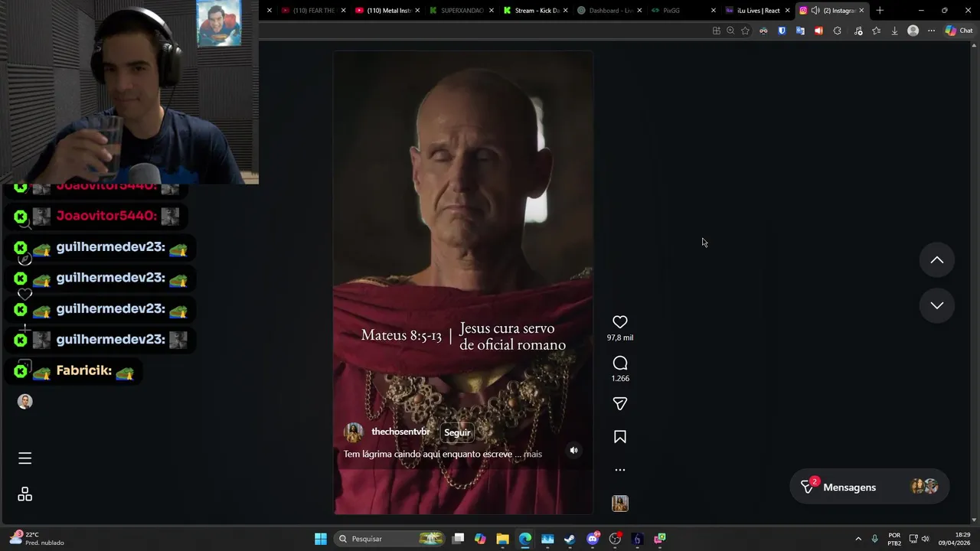The width and height of the screenshot is (980, 551).
Task: Open the browser extensions puzzle icon
Action: click(837, 31)
